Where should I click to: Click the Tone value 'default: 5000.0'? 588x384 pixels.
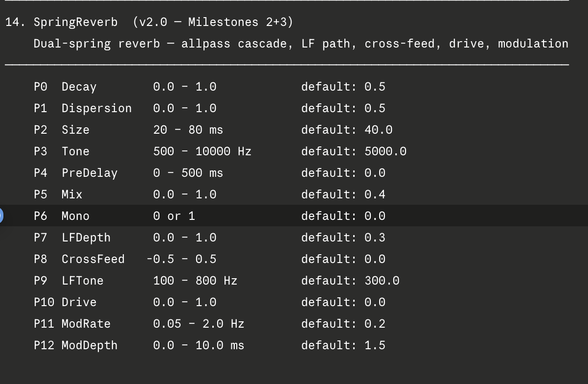point(354,151)
